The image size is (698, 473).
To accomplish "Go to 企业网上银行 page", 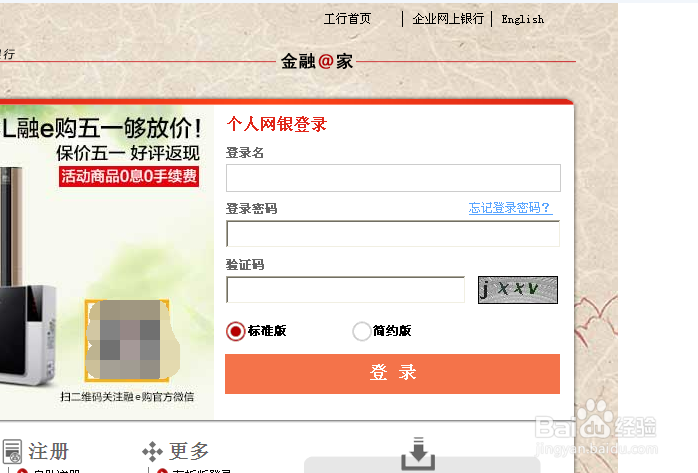I will click(x=448, y=19).
